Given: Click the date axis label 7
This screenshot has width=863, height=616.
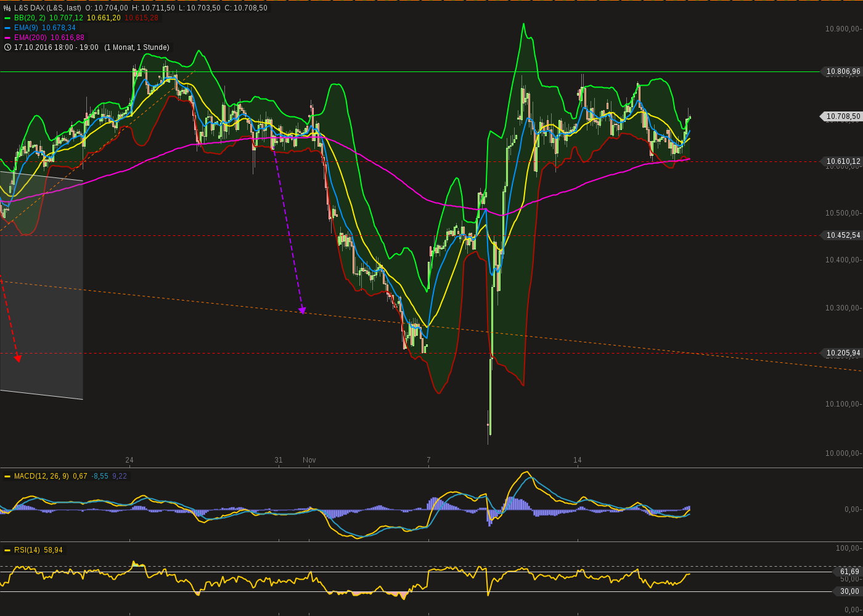Looking at the screenshot, I should pos(428,460).
